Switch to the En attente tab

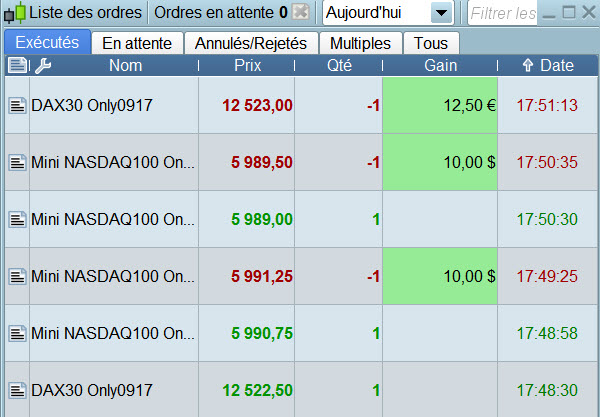[137, 43]
